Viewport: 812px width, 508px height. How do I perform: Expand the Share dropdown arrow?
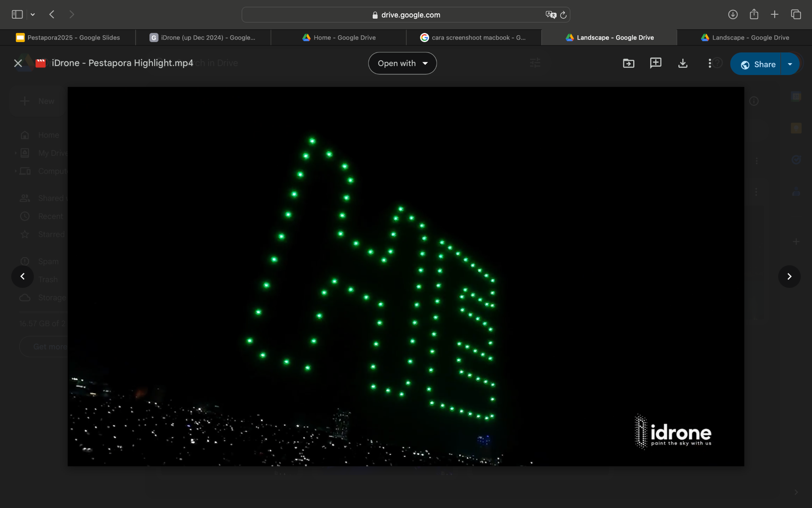pyautogui.click(x=790, y=64)
